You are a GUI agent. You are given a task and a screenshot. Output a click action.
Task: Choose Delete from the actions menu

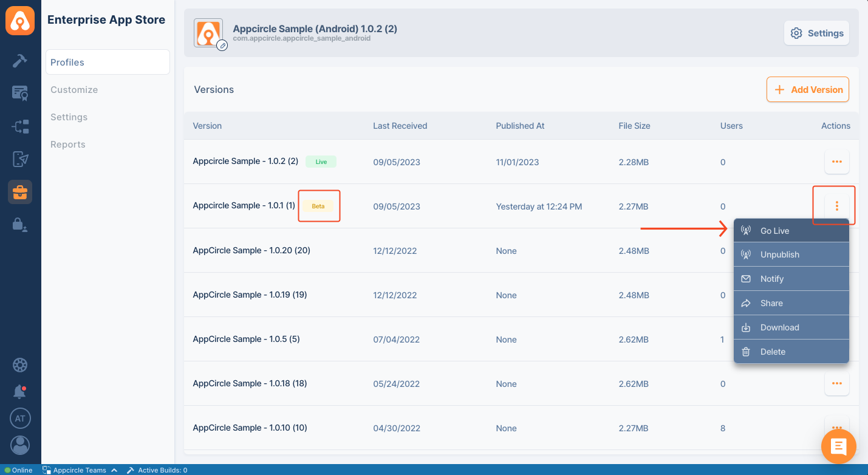[x=791, y=352]
